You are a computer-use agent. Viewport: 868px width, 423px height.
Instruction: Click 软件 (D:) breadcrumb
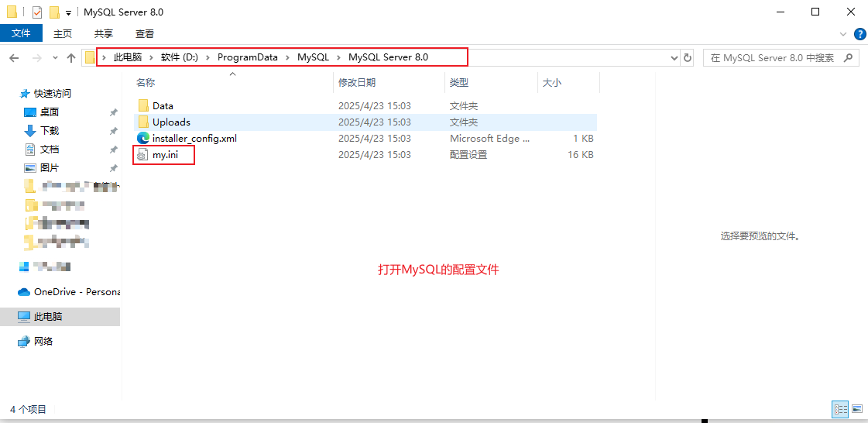(x=180, y=57)
